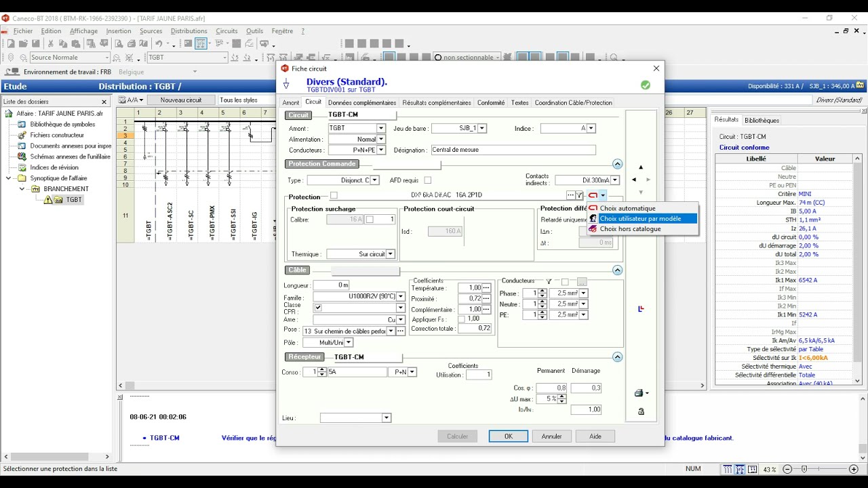868x488 pixels.
Task: Click the zoom out minus icon in status bar
Action: tap(787, 469)
